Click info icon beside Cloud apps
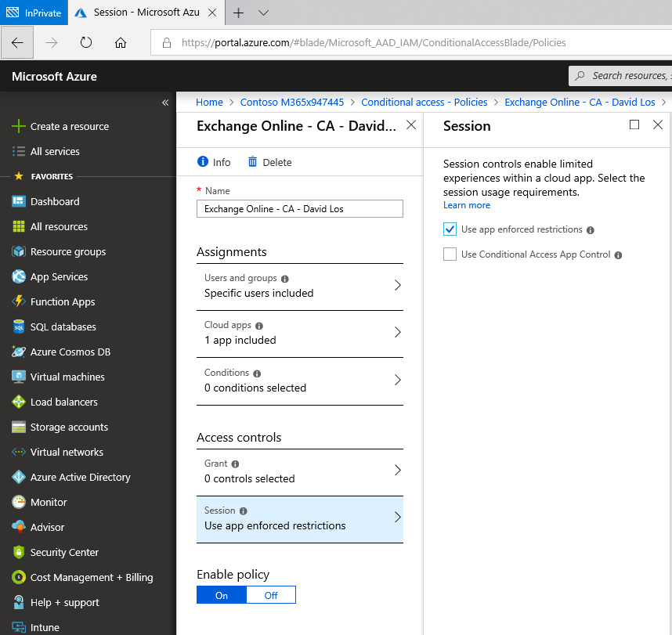This screenshot has width=672, height=635. coord(259,326)
